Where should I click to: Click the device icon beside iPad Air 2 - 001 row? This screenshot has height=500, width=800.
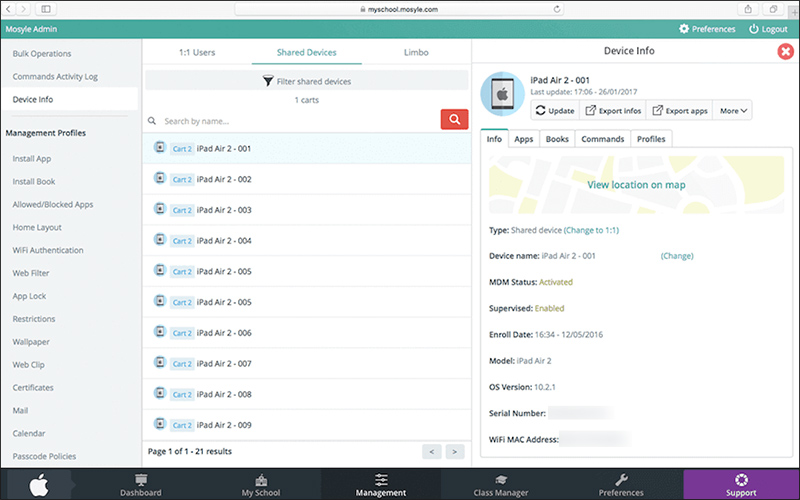[160, 147]
